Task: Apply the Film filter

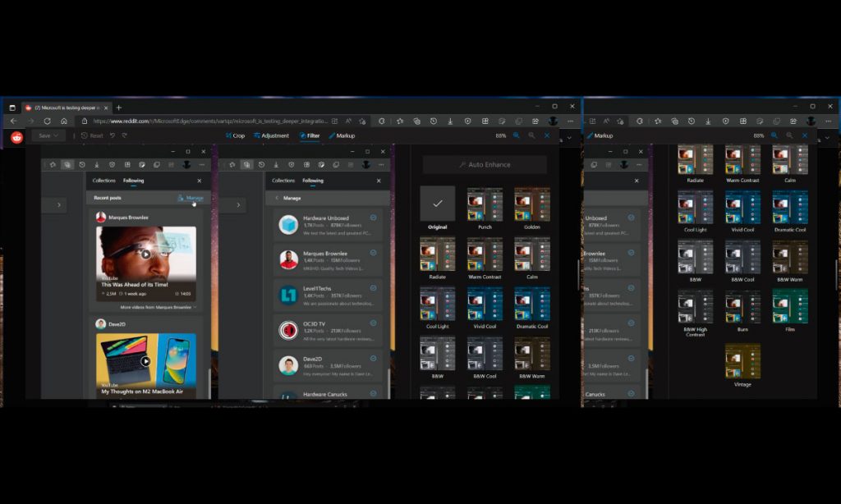Action: point(790,307)
